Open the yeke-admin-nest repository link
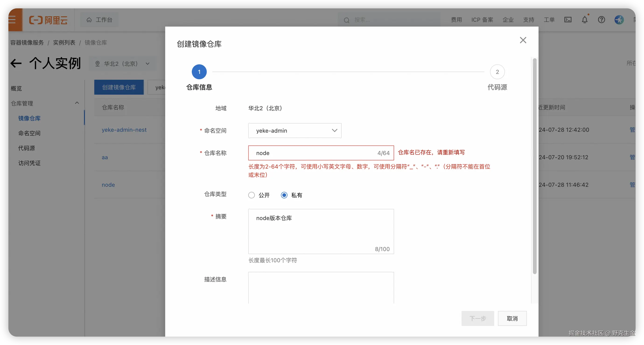This screenshot has height=345, width=644. [x=124, y=130]
